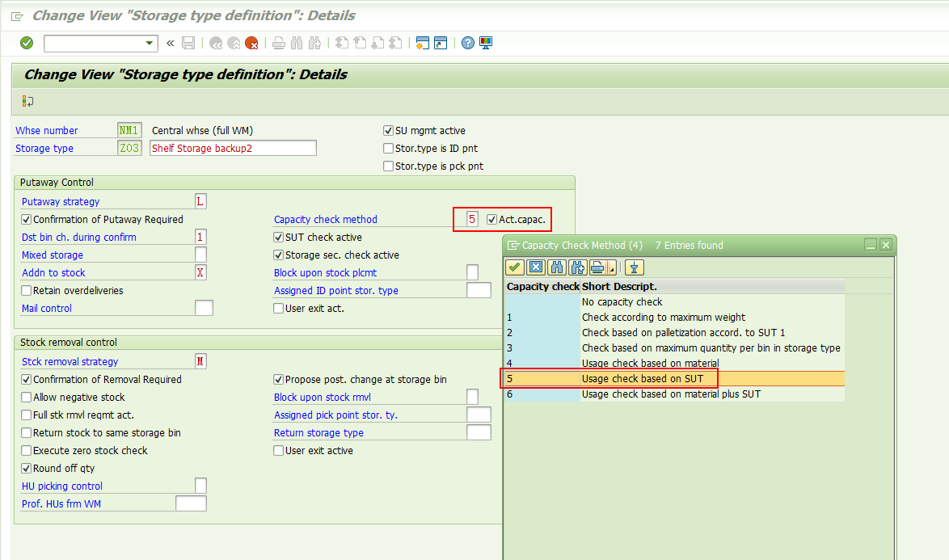Click the Generate Shortcut icon
This screenshot has width=949, height=560.
click(x=441, y=43)
